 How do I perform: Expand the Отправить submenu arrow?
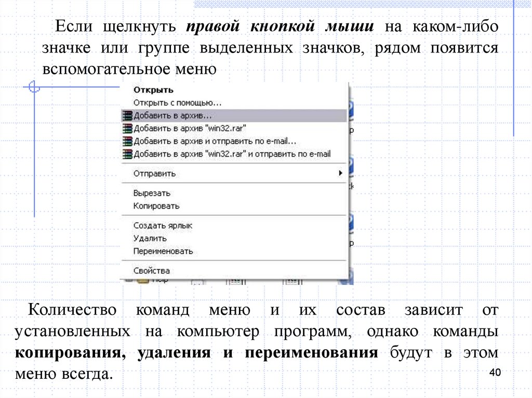tap(340, 173)
